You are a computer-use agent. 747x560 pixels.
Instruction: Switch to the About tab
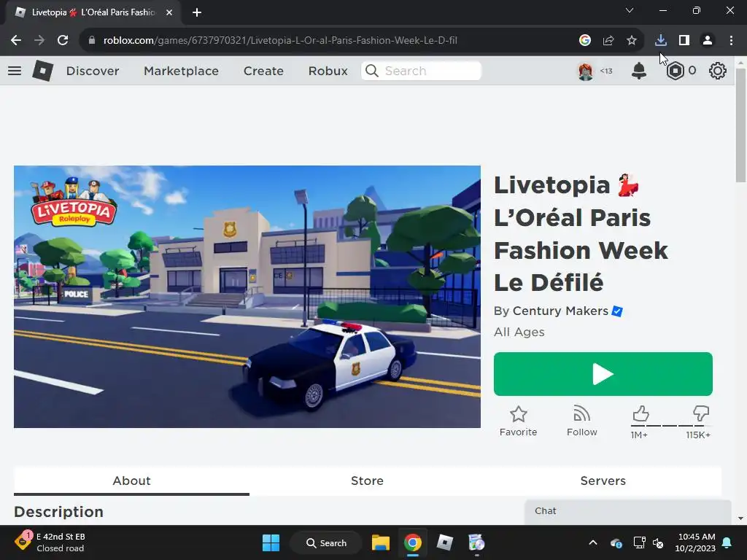pyautogui.click(x=131, y=481)
